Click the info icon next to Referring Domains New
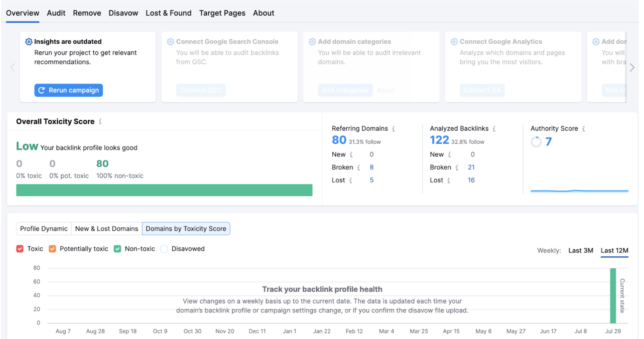 click(351, 154)
